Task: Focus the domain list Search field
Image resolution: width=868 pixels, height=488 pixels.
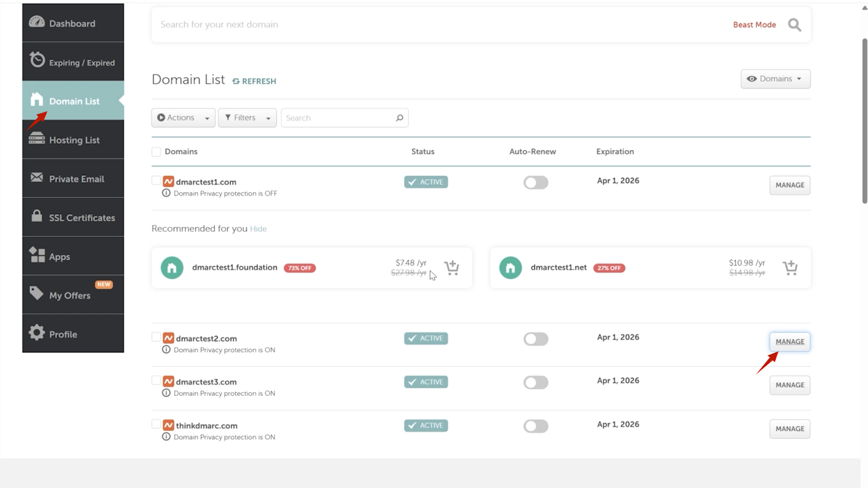Action: [339, 118]
